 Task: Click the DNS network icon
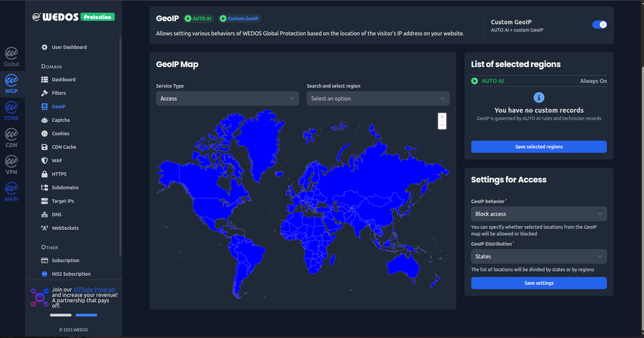pyautogui.click(x=44, y=215)
